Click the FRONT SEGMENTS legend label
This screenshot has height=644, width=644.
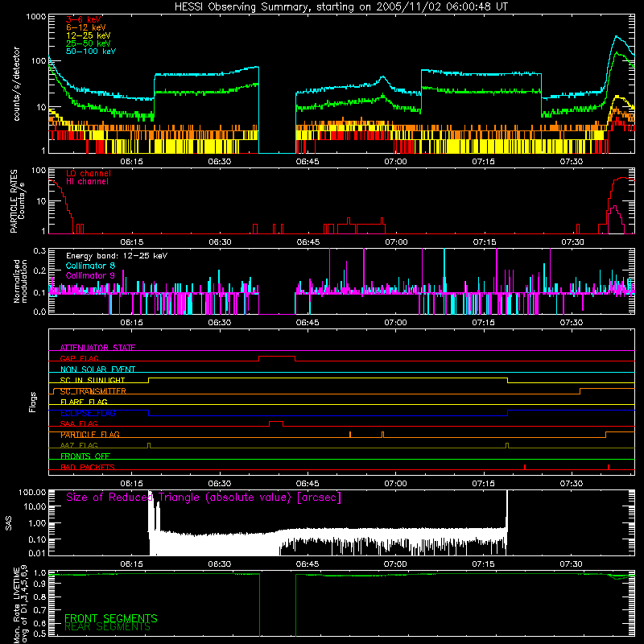pos(111,618)
